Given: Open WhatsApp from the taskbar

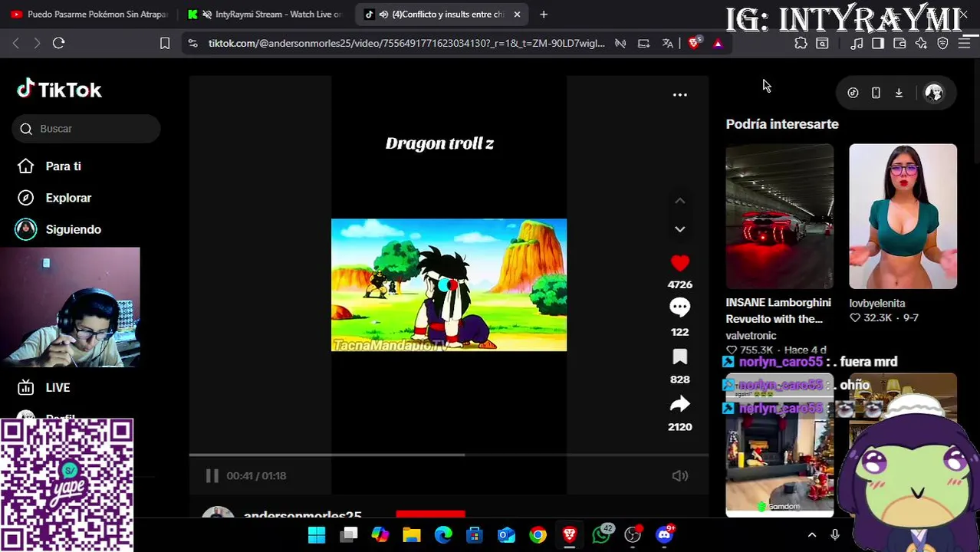Looking at the screenshot, I should [602, 534].
